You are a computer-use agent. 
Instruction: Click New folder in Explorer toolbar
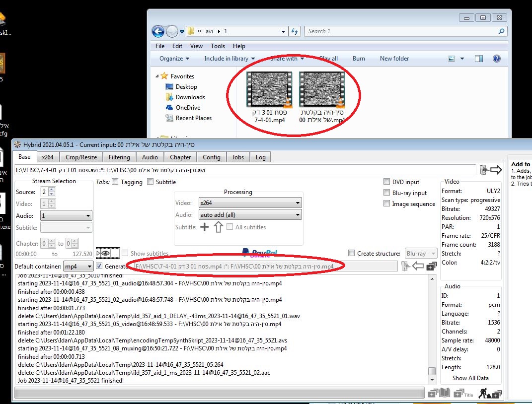(394, 59)
